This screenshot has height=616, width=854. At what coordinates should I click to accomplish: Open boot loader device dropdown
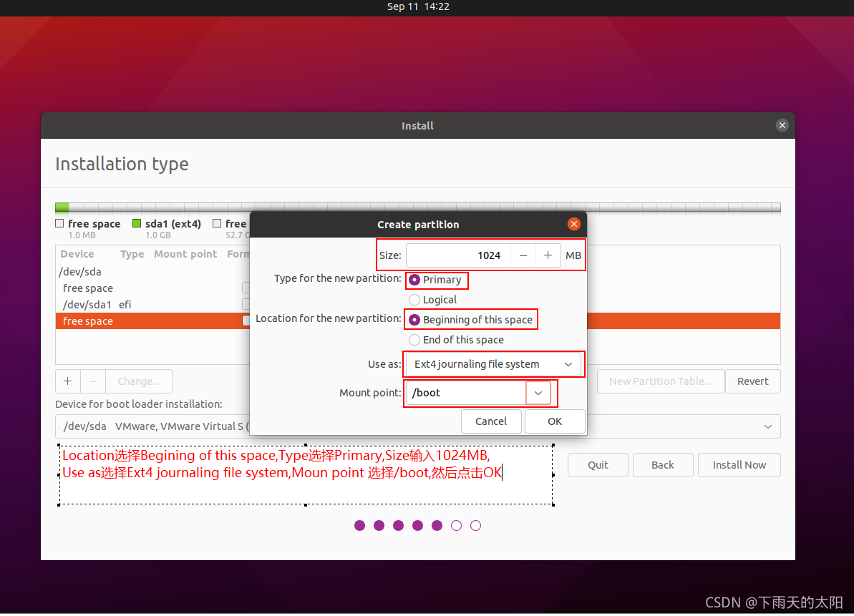pyautogui.click(x=418, y=426)
